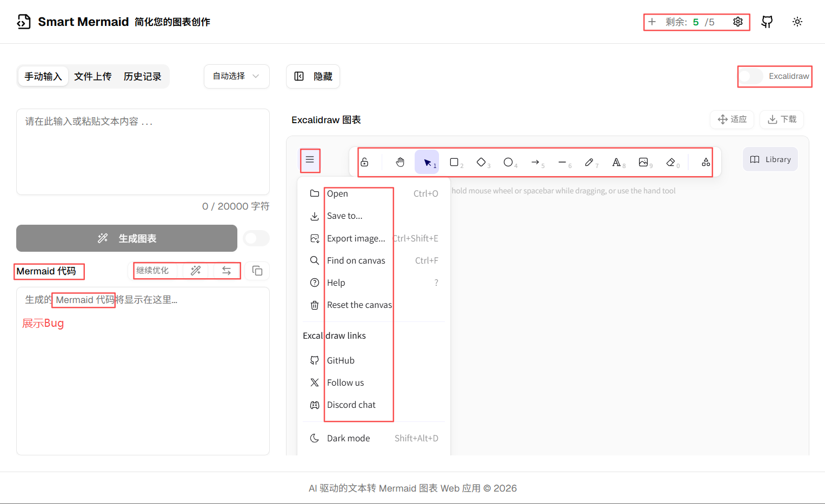Open the GitHub link in menu
The height and width of the screenshot is (504, 825).
tap(374, 360)
